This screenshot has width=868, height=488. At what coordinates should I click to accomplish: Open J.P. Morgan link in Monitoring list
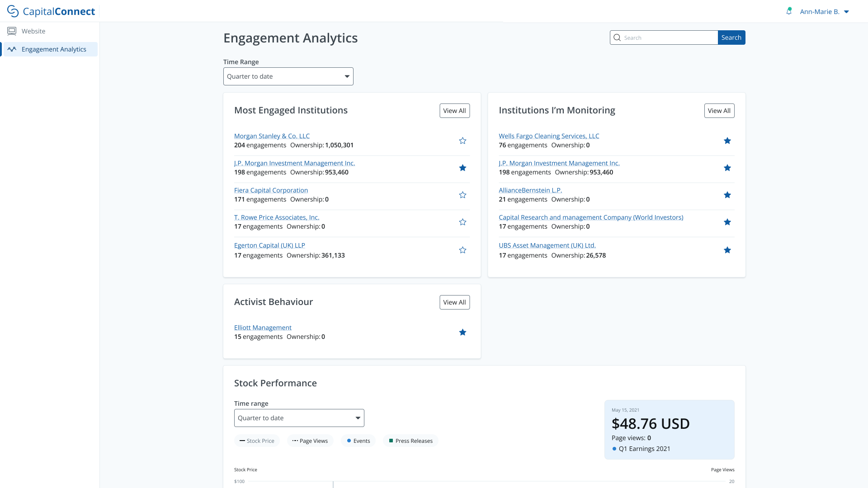click(x=559, y=163)
